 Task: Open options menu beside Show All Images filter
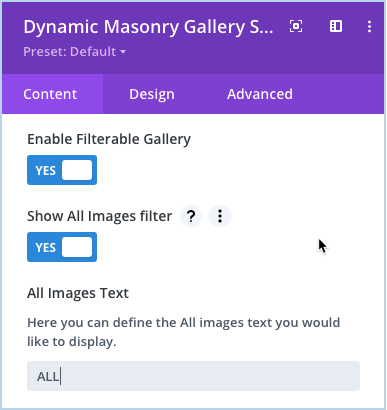(220, 216)
